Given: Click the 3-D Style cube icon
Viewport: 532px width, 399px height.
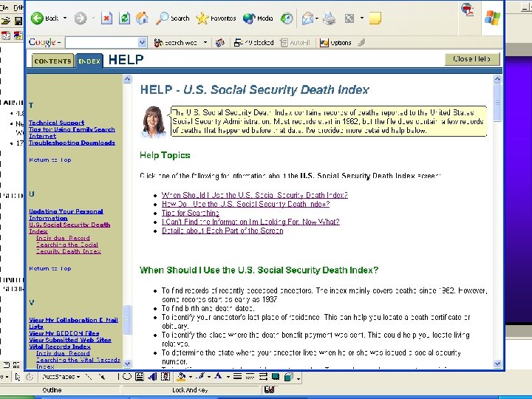Looking at the screenshot, I should 289,377.
